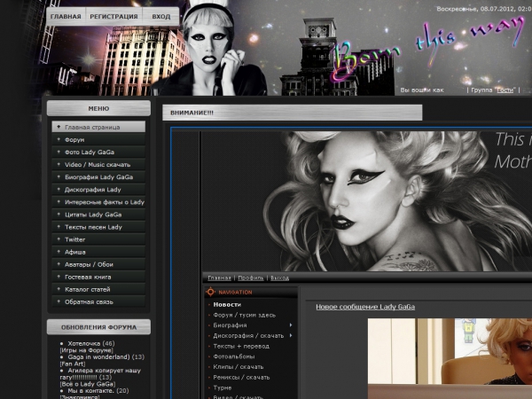Open Fan Art forum section link
532x399 pixels.
pyautogui.click(x=73, y=364)
